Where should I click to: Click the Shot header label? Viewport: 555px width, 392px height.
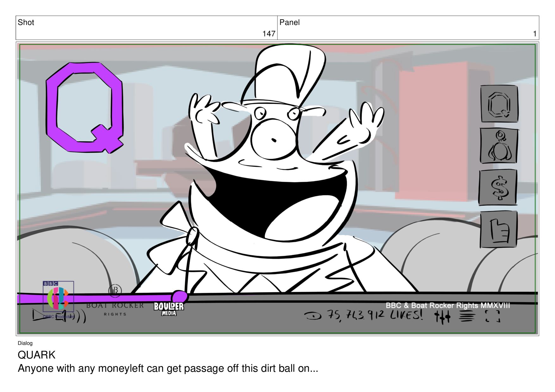pyautogui.click(x=26, y=22)
